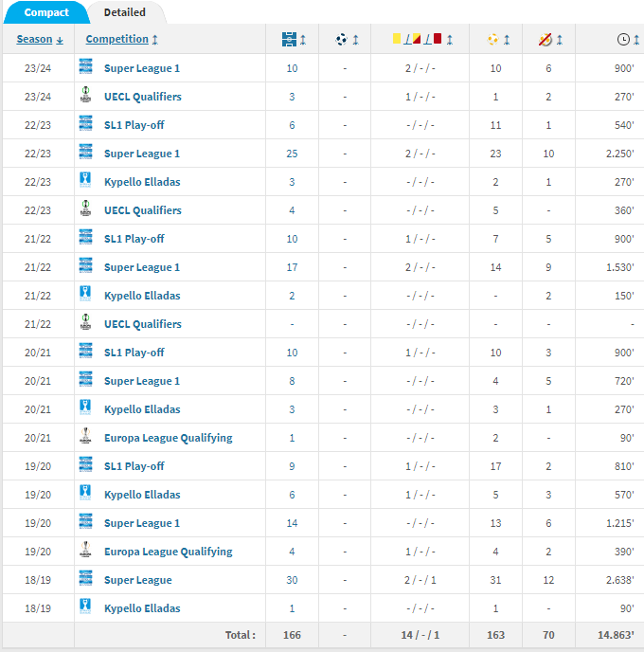Open 22/23 SL1 Play-off competition
This screenshot has width=644, height=652.
pyautogui.click(x=134, y=125)
